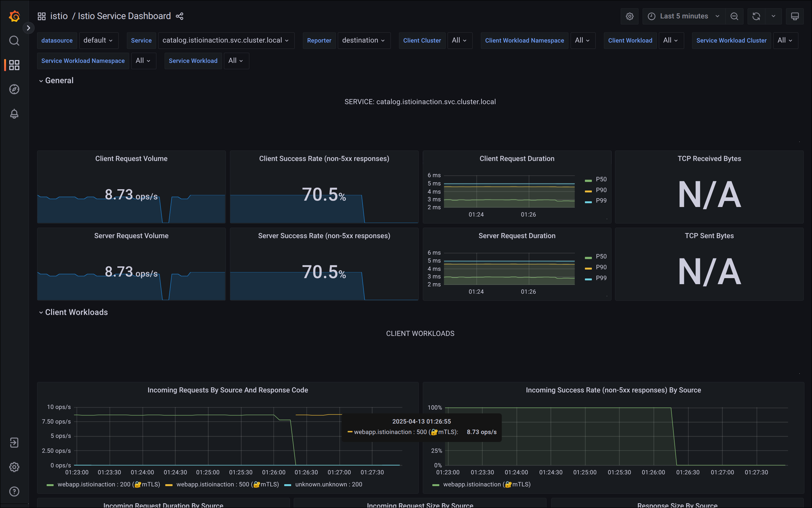Open TCP Received Bytes panel title
Image resolution: width=812 pixels, height=508 pixels.
(x=709, y=158)
